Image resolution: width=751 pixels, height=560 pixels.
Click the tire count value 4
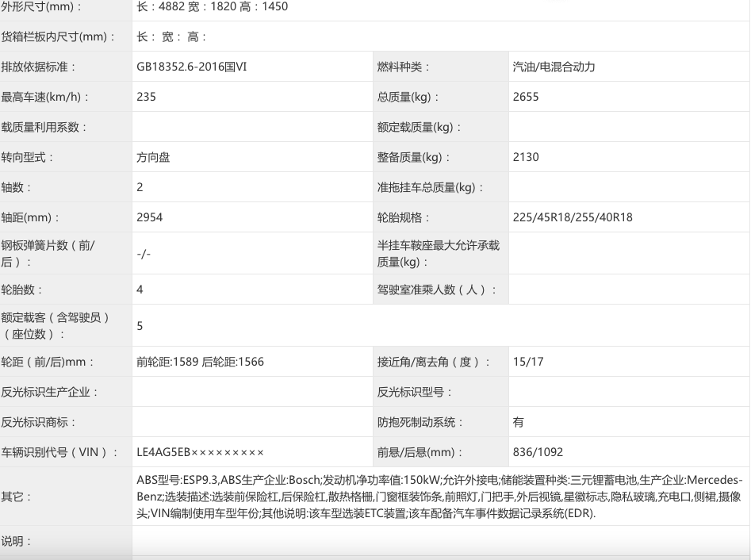click(139, 290)
